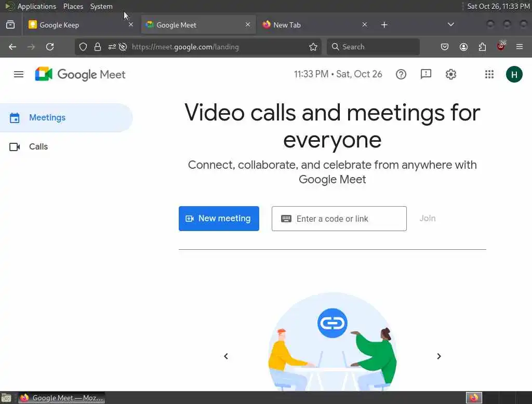
Task: Close the Google Meet tab
Action: pos(248,24)
